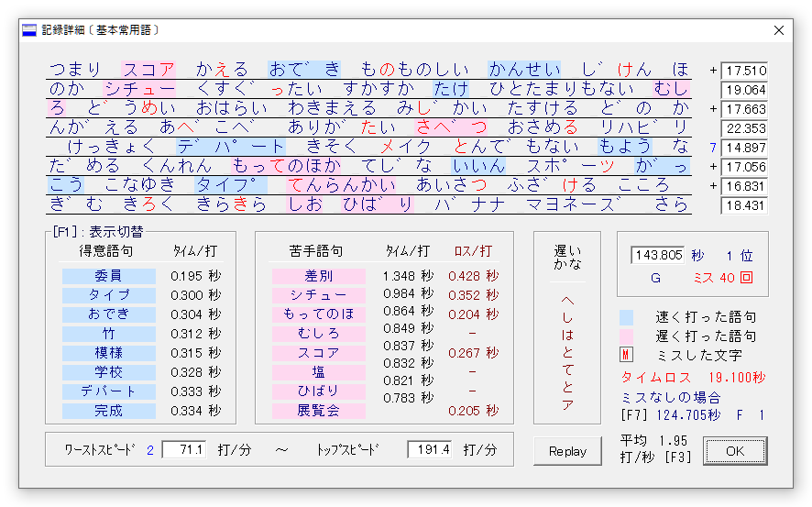The image size is (812, 507).
Task: Click the row time value 19.064
Action: click(x=744, y=90)
